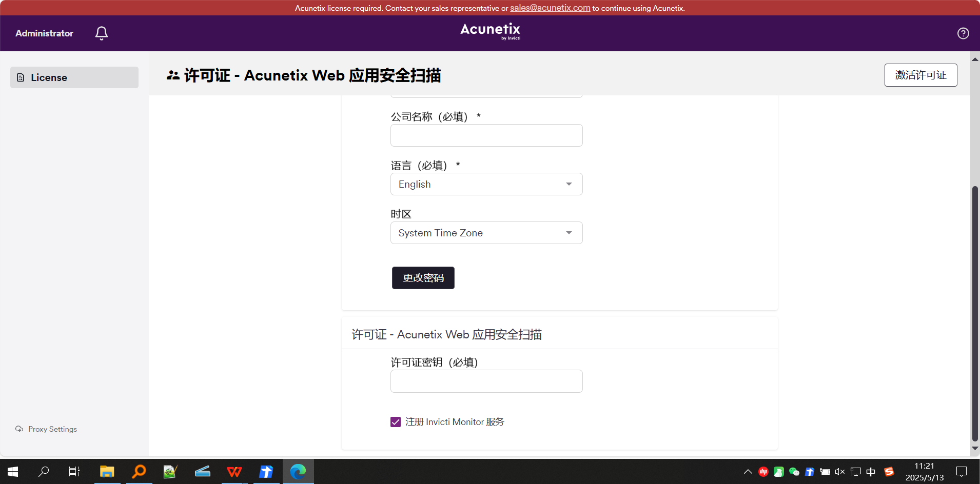Open the System Time Zone dropdown
The image size is (980, 484).
click(x=486, y=233)
